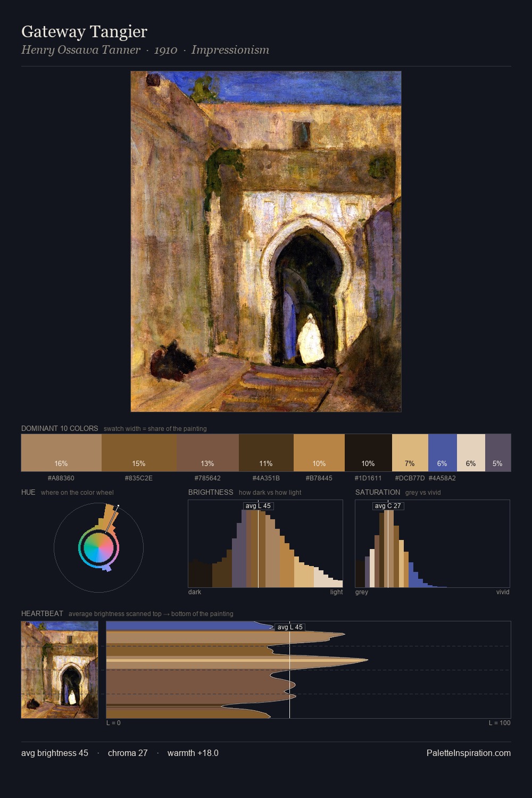Click the 'HUE' section heading
Viewport: 532px width, 798px height.
pyautogui.click(x=28, y=492)
